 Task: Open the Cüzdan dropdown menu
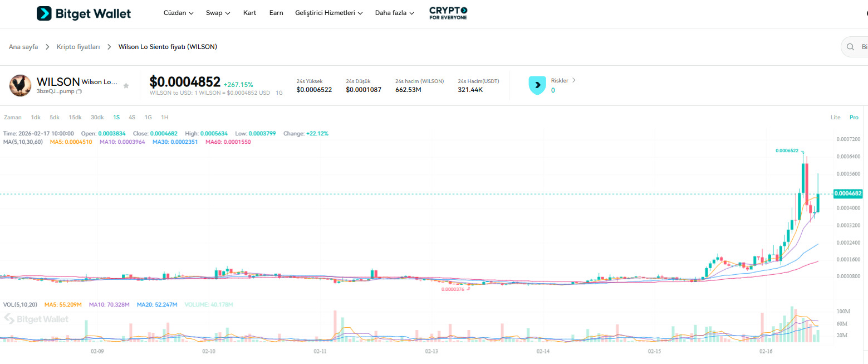coord(178,12)
